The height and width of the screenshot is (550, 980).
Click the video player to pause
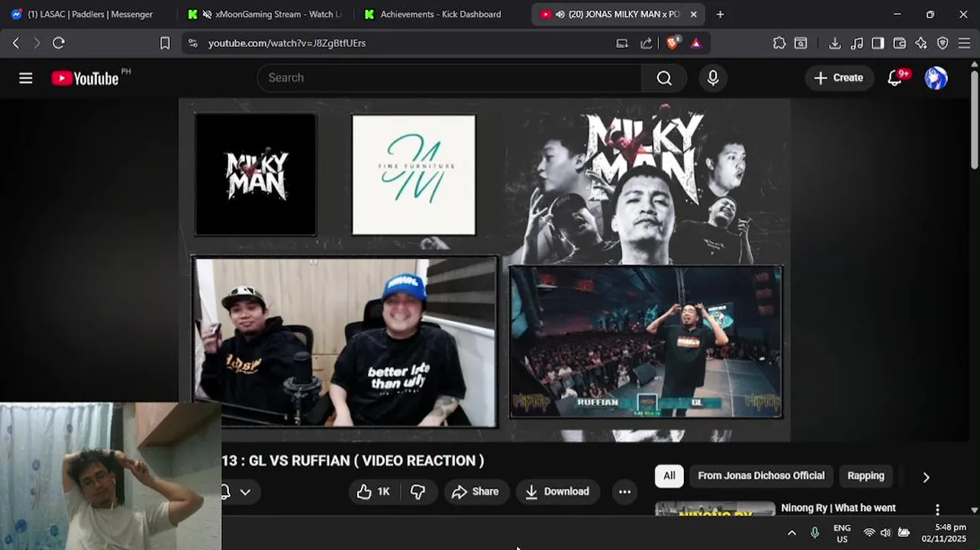(x=485, y=269)
